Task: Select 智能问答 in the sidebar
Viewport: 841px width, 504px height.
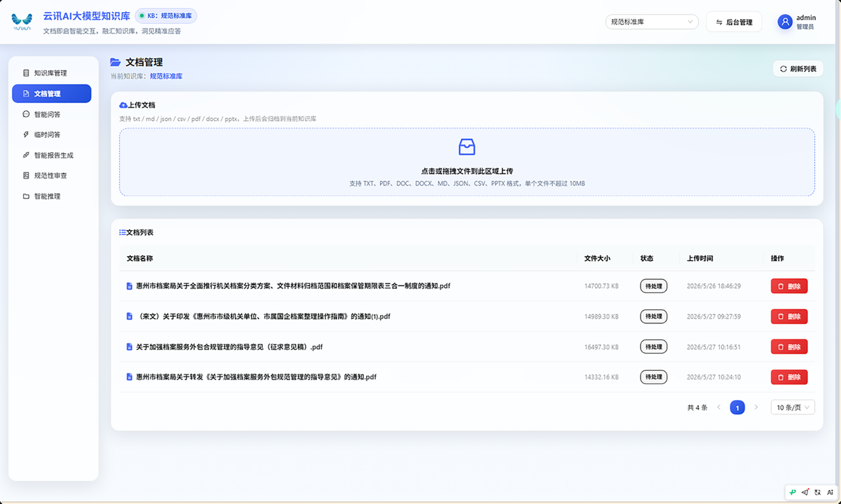Action: pos(52,114)
